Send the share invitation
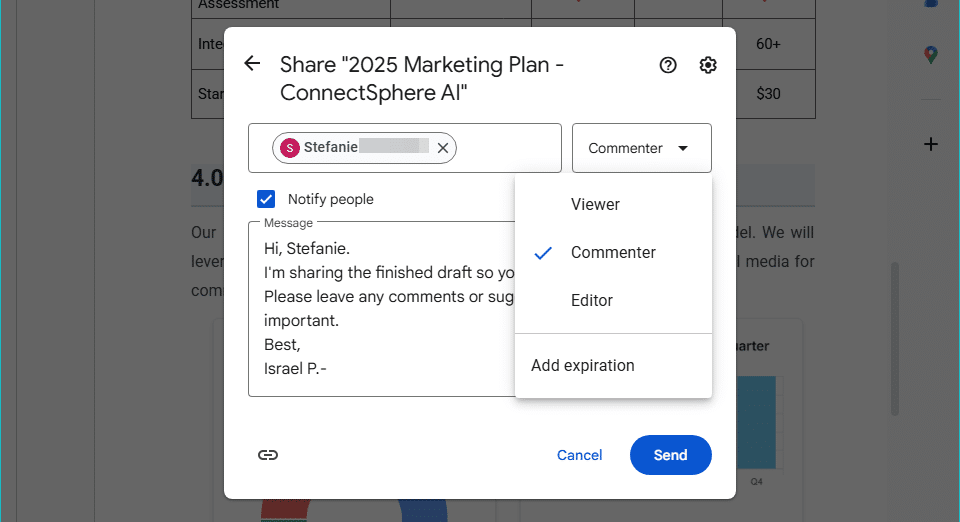Image resolution: width=960 pixels, height=522 pixels. point(670,455)
